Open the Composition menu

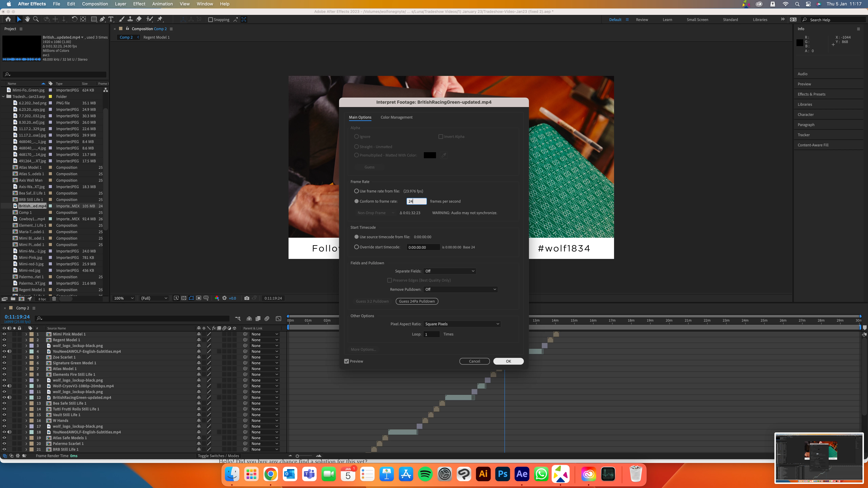click(95, 4)
